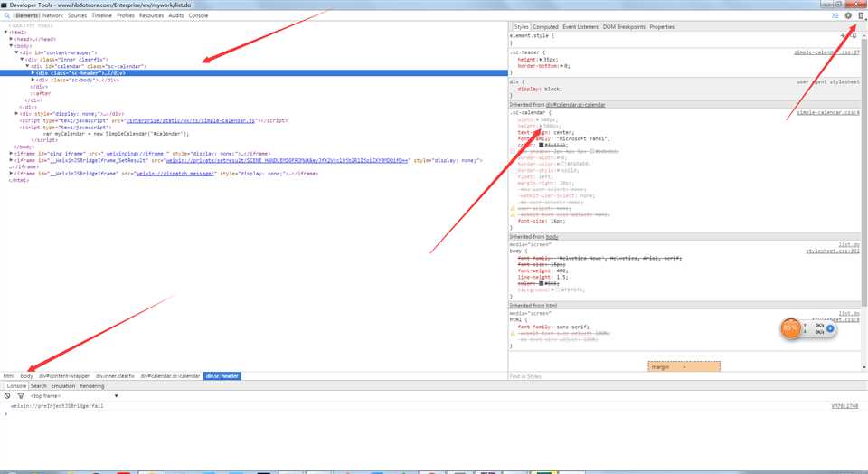Open the Emulation drawer tab

coord(63,386)
